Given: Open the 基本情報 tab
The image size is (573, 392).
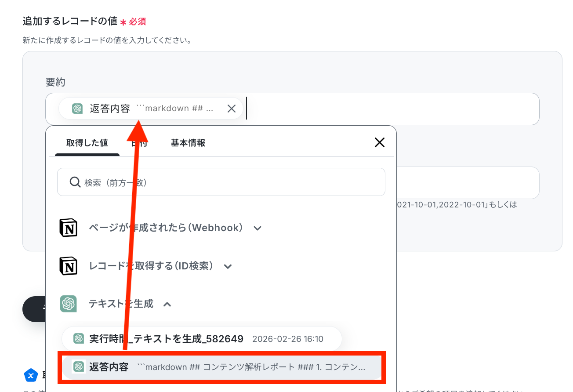Looking at the screenshot, I should pos(188,143).
